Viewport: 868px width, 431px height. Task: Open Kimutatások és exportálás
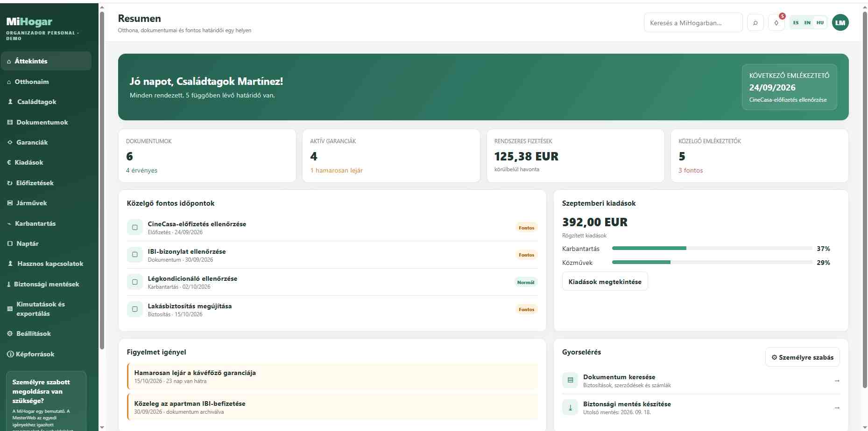(x=46, y=309)
